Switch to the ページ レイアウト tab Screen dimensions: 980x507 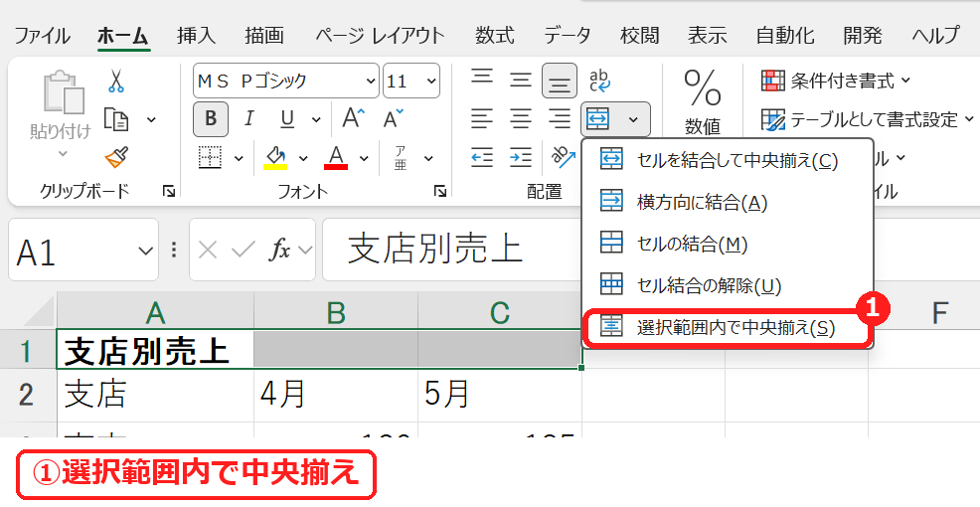(x=380, y=35)
